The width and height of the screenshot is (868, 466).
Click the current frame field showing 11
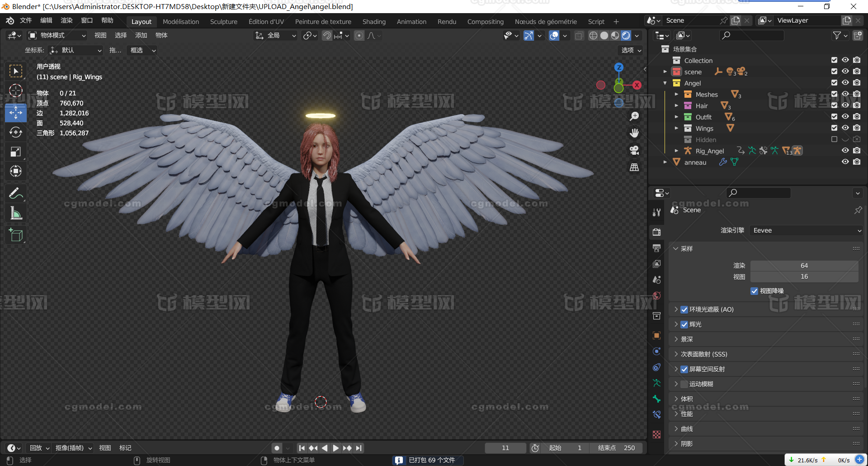505,448
